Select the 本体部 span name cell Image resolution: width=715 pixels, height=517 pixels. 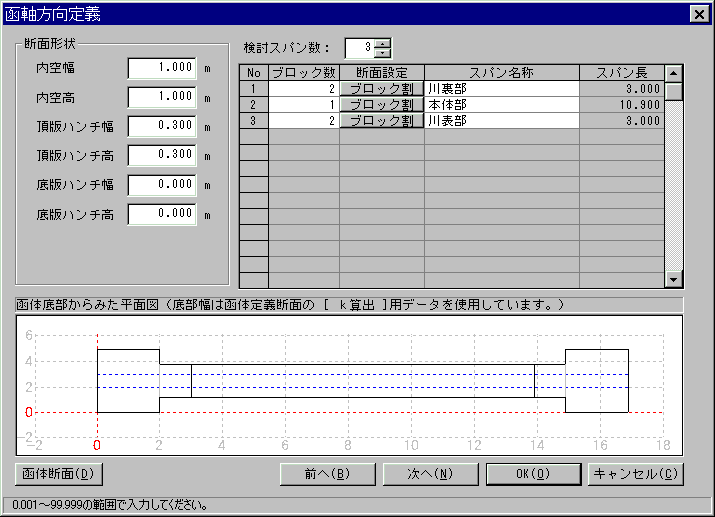click(x=502, y=104)
